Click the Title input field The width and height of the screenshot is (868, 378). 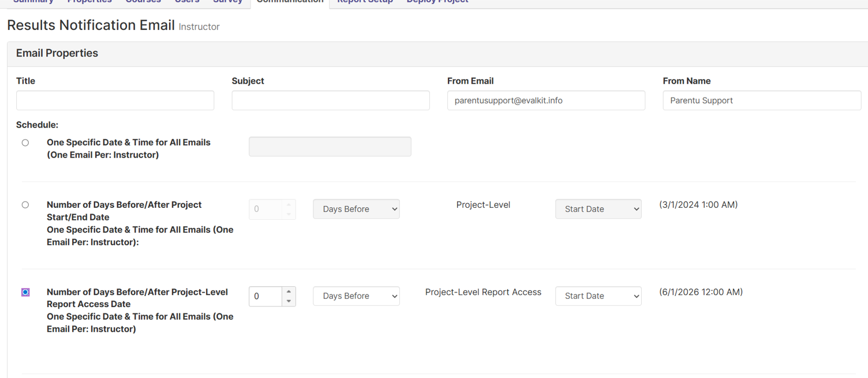coord(115,100)
